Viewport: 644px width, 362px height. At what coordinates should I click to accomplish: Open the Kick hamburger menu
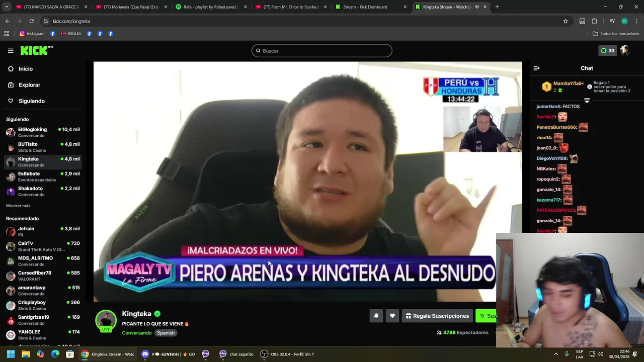pyautogui.click(x=11, y=51)
